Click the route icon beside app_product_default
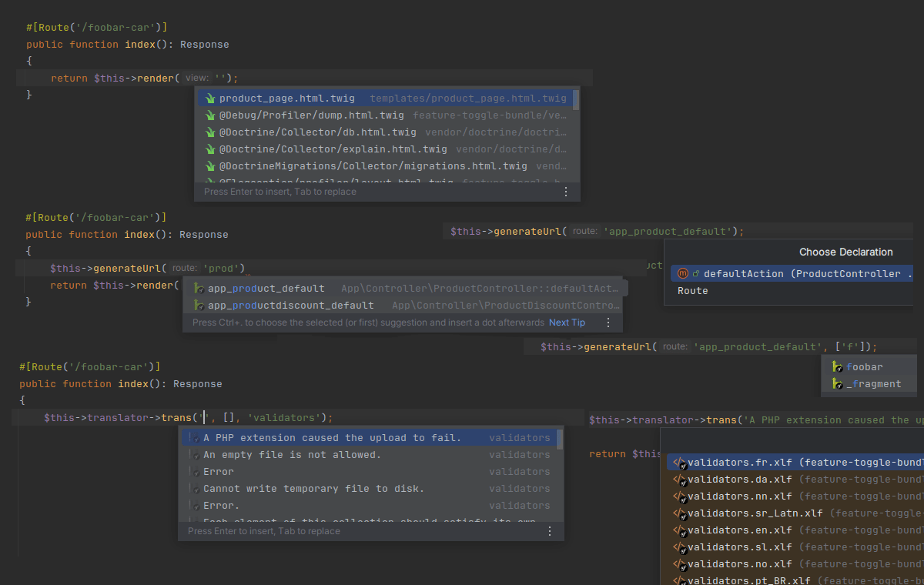 point(199,289)
